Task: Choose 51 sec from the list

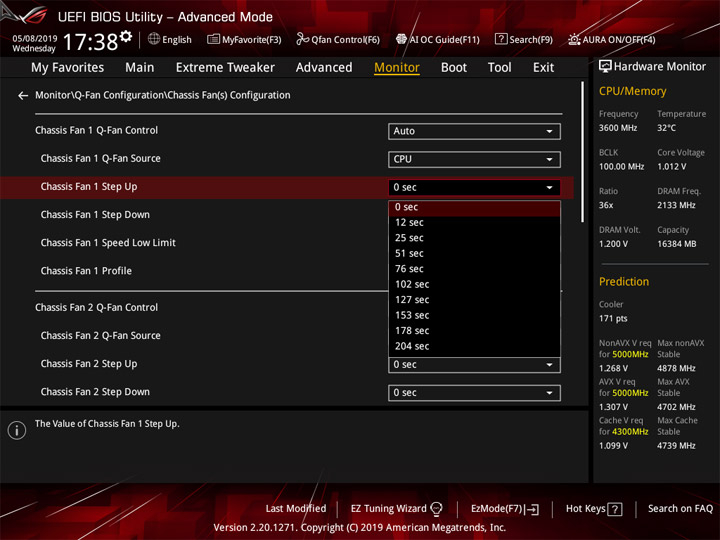Action: coord(474,254)
